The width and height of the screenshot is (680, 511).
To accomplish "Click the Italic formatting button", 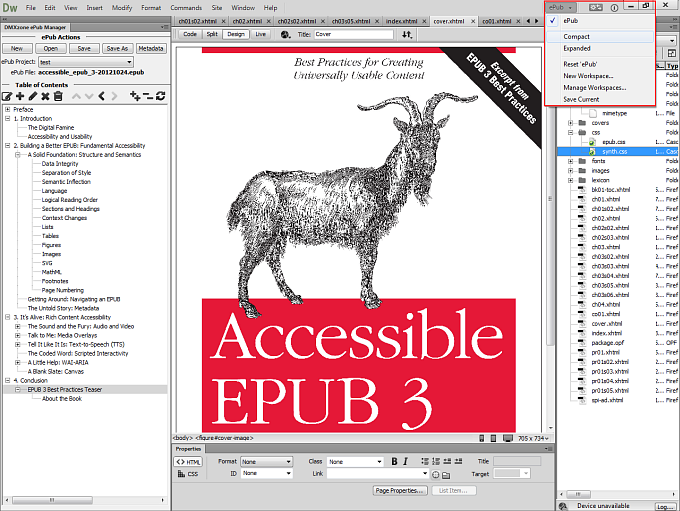I will (405, 462).
